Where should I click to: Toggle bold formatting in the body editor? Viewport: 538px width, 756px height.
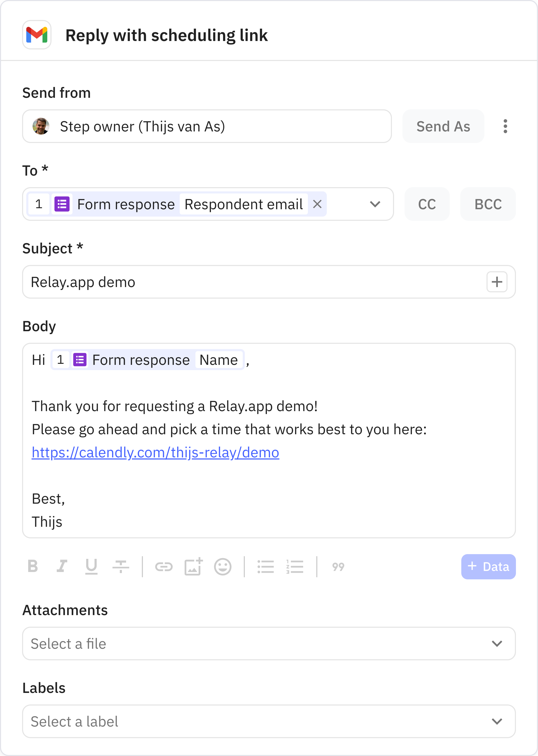pos(33,566)
